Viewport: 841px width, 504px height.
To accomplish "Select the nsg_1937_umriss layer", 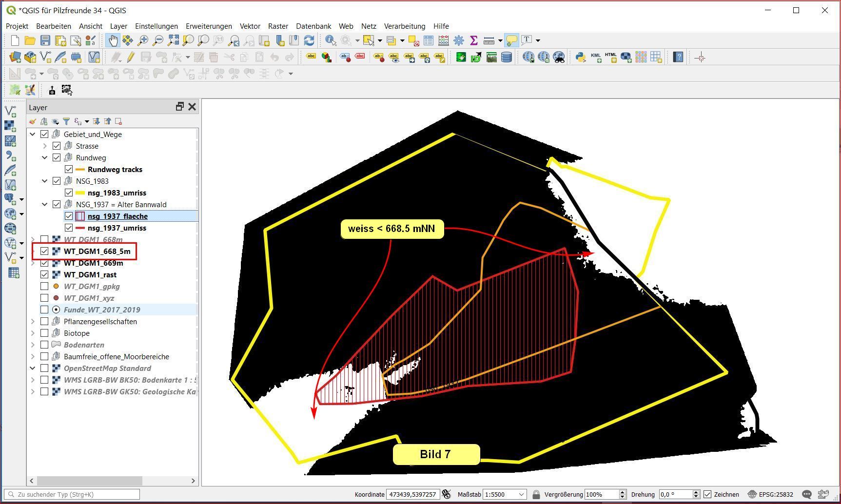I will coord(117,228).
